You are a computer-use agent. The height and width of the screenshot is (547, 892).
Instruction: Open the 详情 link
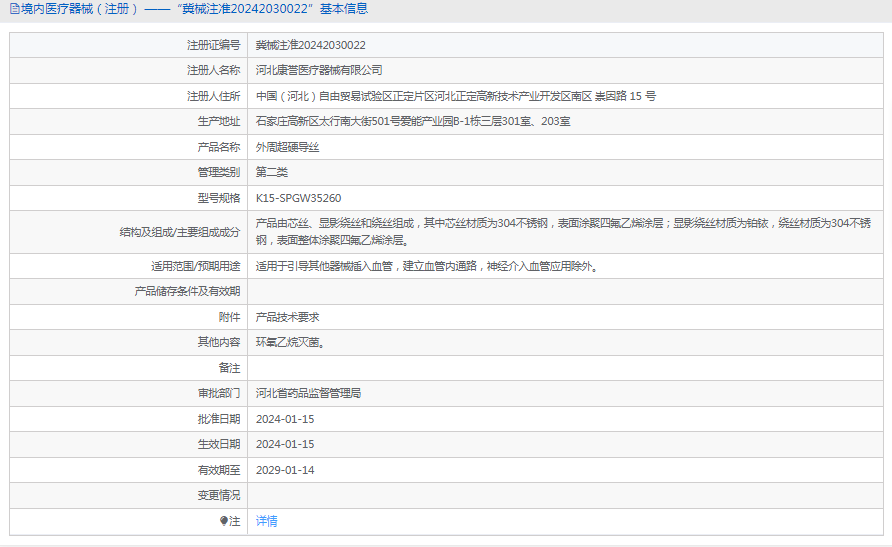click(x=266, y=521)
